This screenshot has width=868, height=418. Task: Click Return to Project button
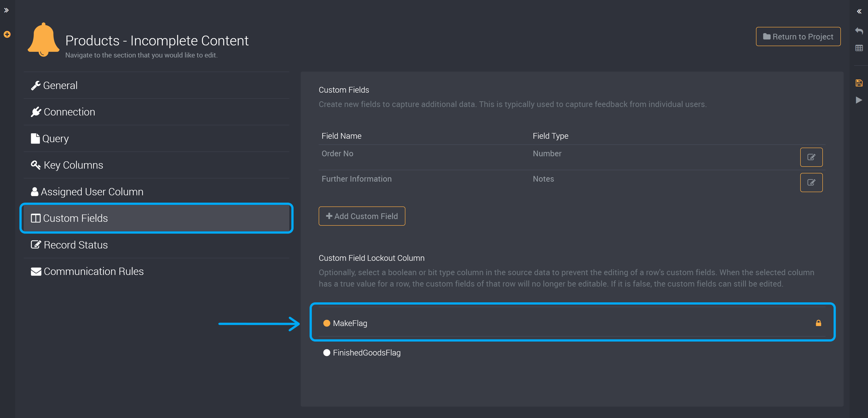point(798,37)
